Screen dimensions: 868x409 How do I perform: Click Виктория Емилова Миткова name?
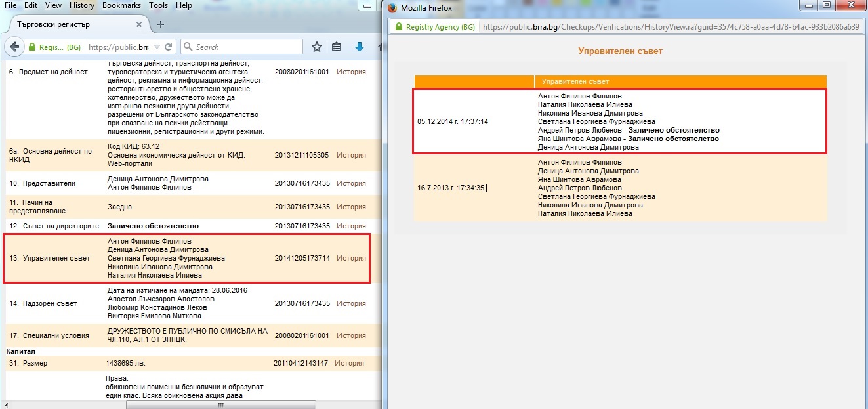154,316
